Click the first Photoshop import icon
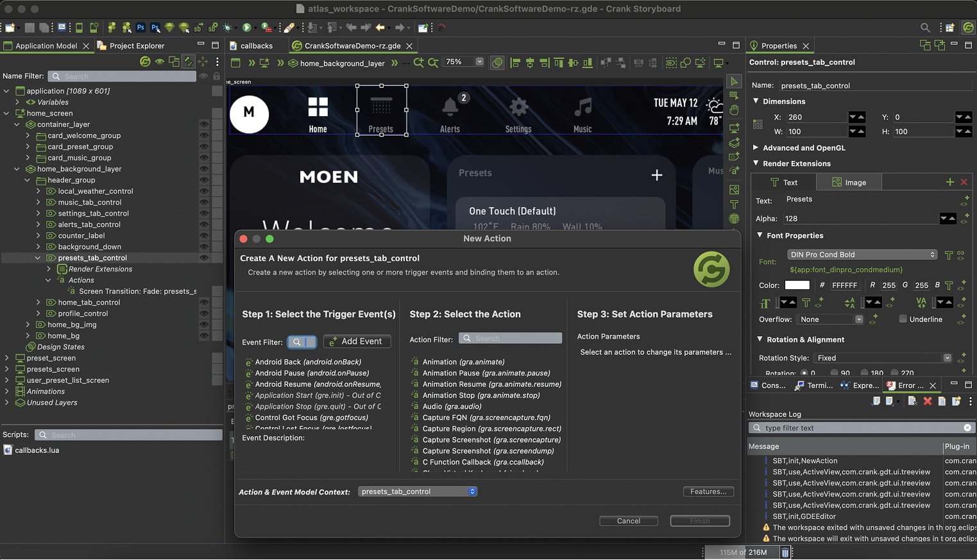 pyautogui.click(x=140, y=28)
